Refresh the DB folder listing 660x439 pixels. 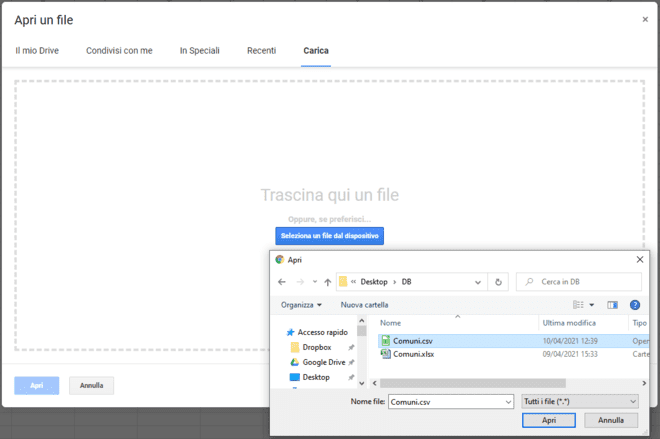point(500,282)
